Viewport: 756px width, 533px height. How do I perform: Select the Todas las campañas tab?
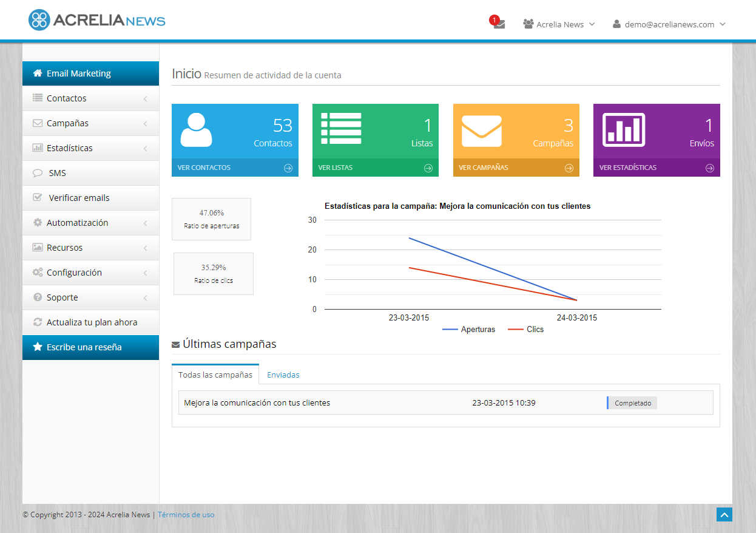click(215, 375)
